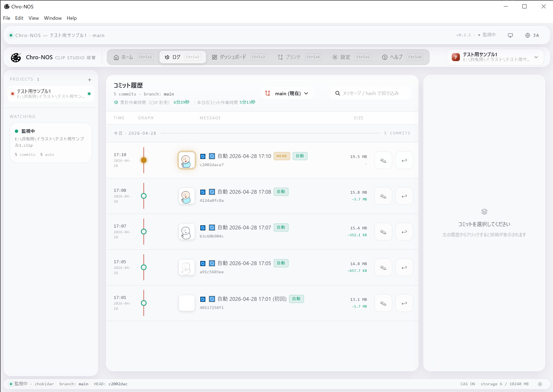The image size is (553, 392).
Task: Click the Chro-NOS palette logo icon
Action: click(16, 57)
